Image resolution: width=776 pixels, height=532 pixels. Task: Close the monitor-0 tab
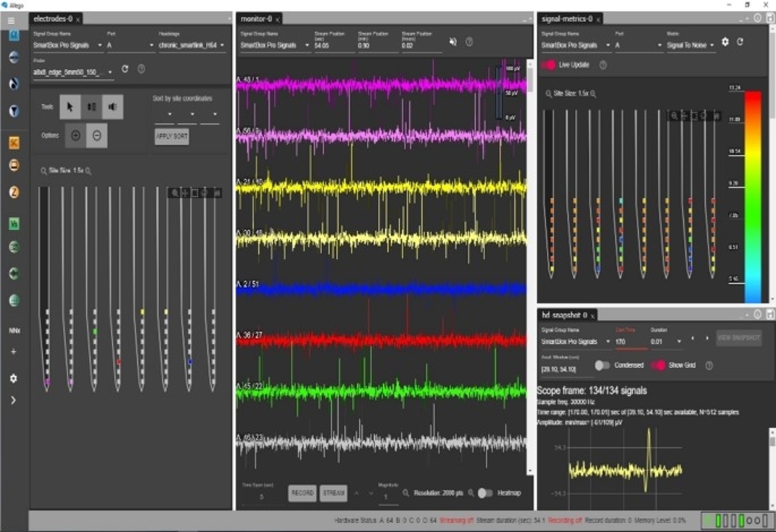coord(278,20)
